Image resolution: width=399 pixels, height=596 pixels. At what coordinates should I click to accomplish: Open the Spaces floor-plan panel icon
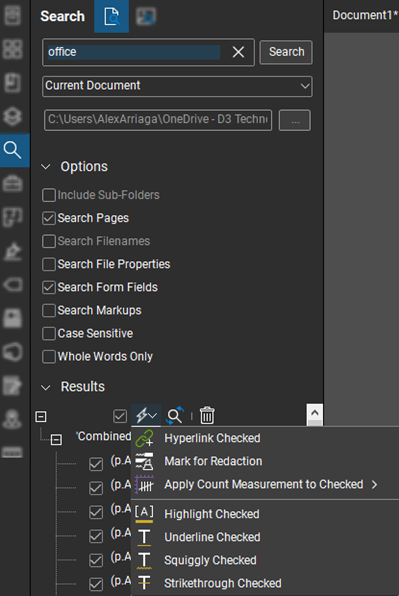click(x=13, y=217)
